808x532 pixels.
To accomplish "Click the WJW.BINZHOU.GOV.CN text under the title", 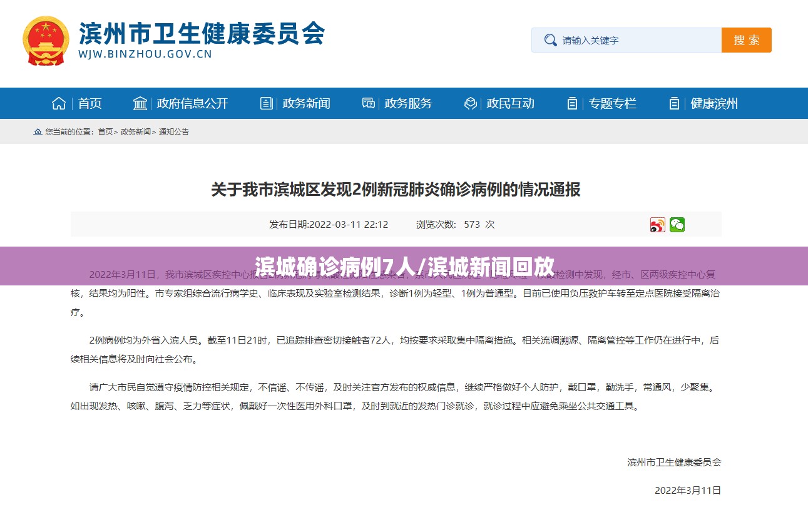I will (x=145, y=54).
